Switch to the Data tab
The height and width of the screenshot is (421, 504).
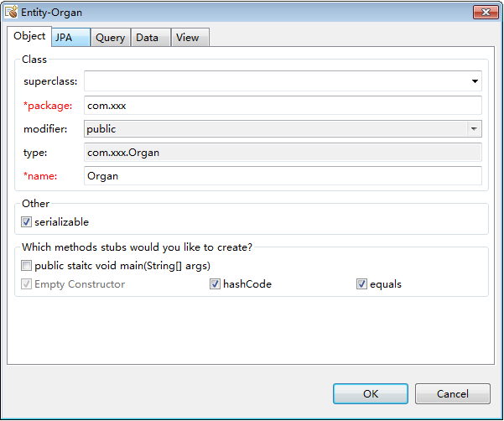150,38
